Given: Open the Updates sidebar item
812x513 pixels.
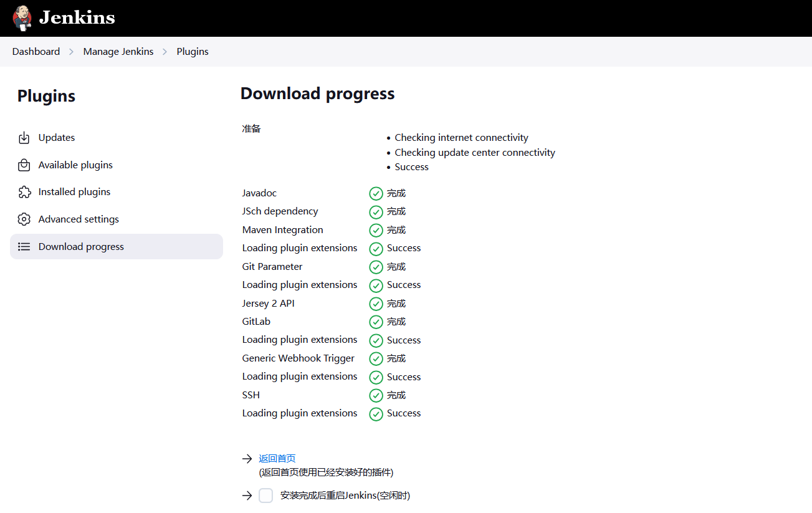Looking at the screenshot, I should pyautogui.click(x=117, y=138).
